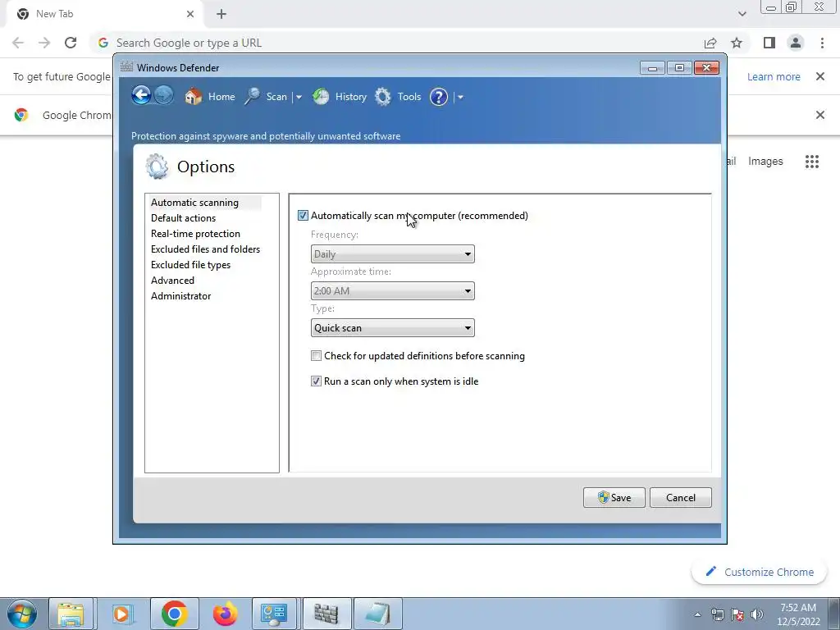Open the Type Quick scan dropdown
Viewport: 840px width, 630px height.
393,328
